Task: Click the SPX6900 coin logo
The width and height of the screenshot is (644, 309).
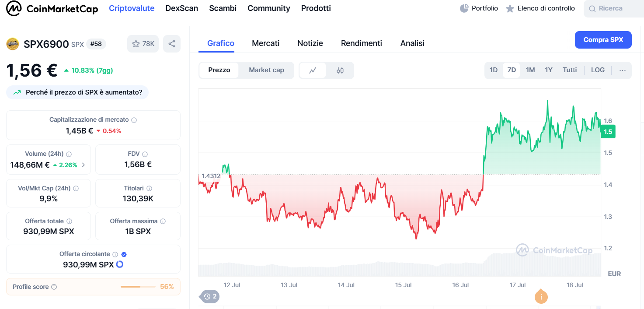Action: point(13,44)
